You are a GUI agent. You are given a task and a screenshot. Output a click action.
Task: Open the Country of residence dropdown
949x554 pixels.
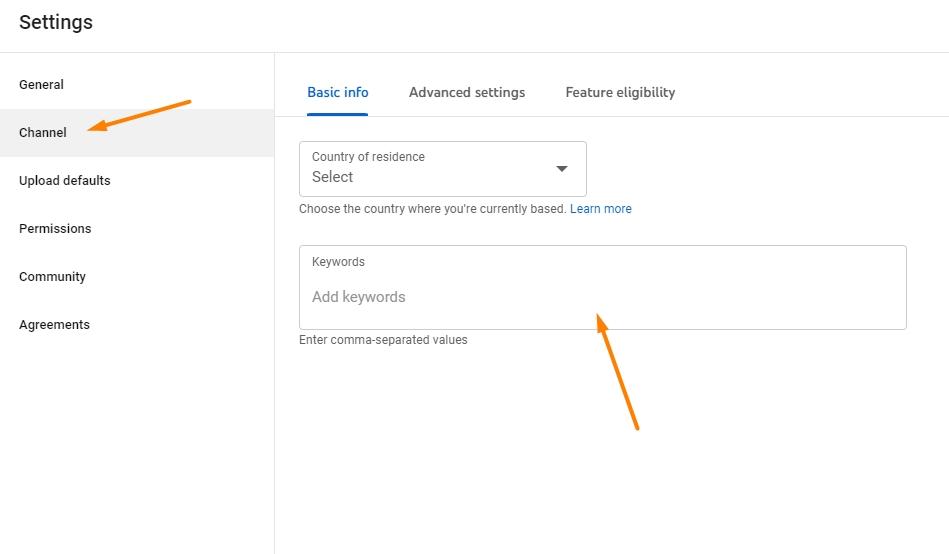[x=442, y=169]
